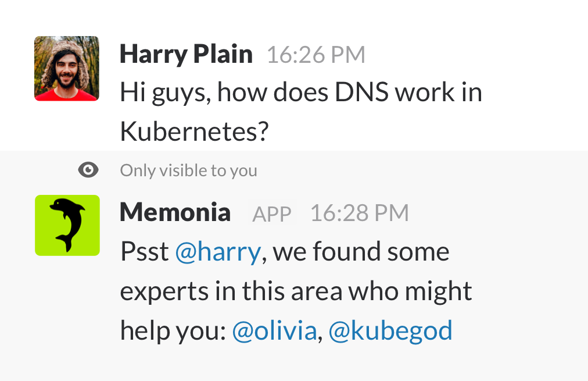
Task: Click the green dolphin avatar thumbnail
Action: pos(67,225)
